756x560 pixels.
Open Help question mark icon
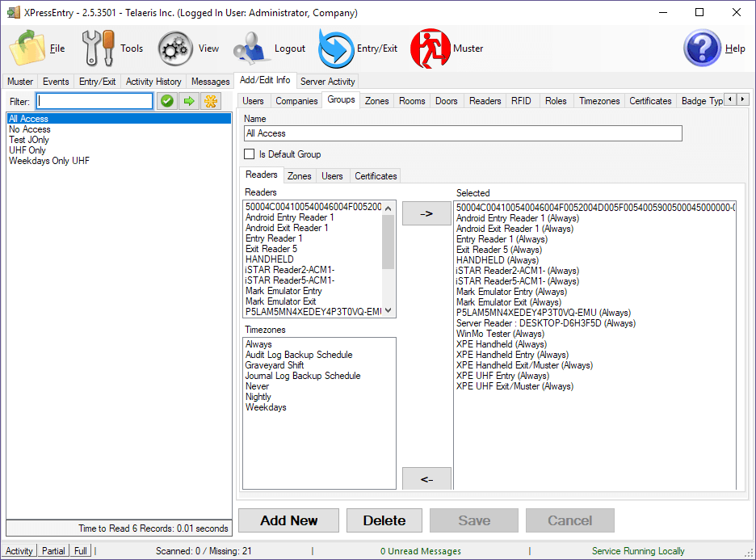coord(702,48)
